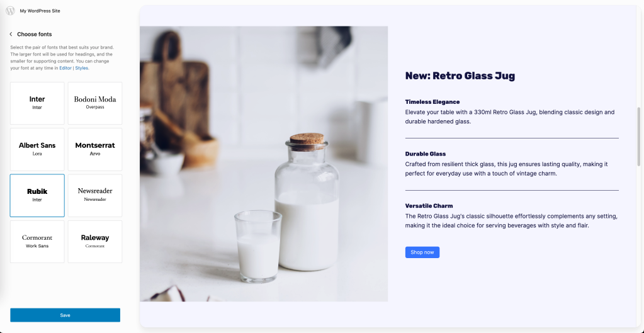Go back using the Choose fonts chevron
The height and width of the screenshot is (333, 644).
11,34
